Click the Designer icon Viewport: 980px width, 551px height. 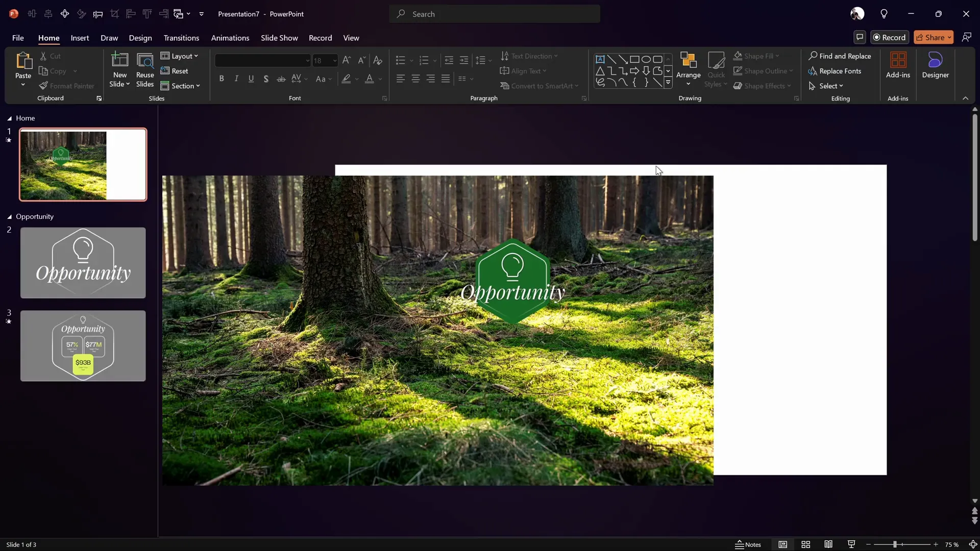(x=935, y=61)
